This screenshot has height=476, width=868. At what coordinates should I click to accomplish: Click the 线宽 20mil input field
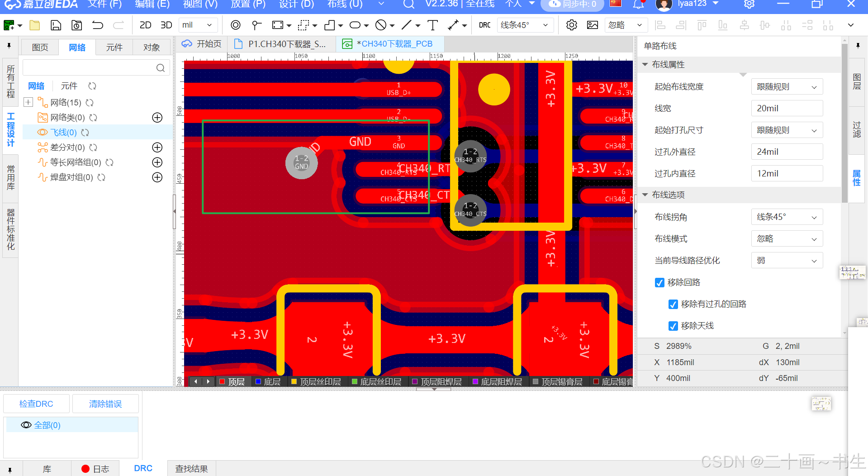787,109
